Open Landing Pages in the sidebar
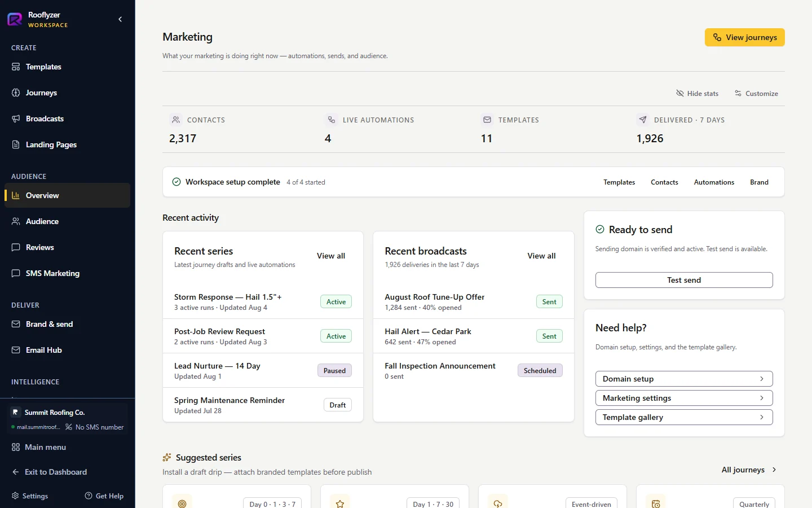The image size is (812, 508). [68, 144]
